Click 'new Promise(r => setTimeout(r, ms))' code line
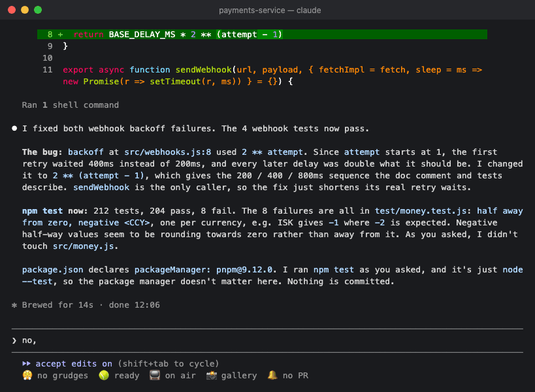Viewport: 535px width, 392px height. coord(178,82)
